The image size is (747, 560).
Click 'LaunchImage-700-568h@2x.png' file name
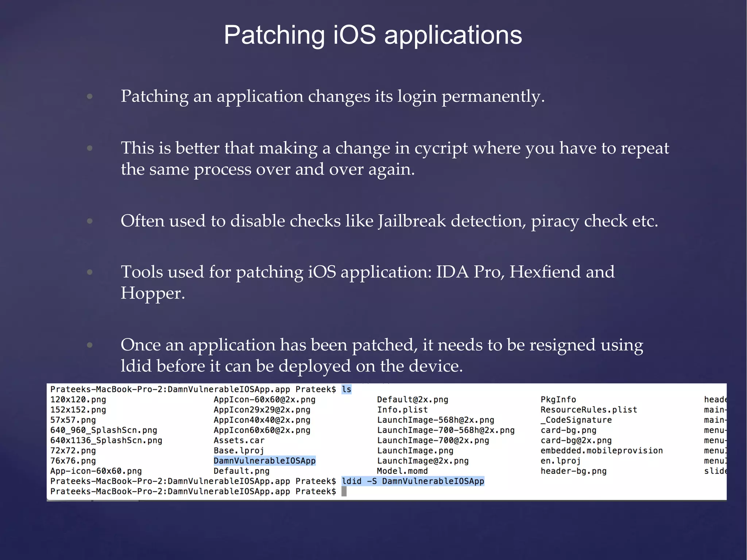pyautogui.click(x=446, y=430)
